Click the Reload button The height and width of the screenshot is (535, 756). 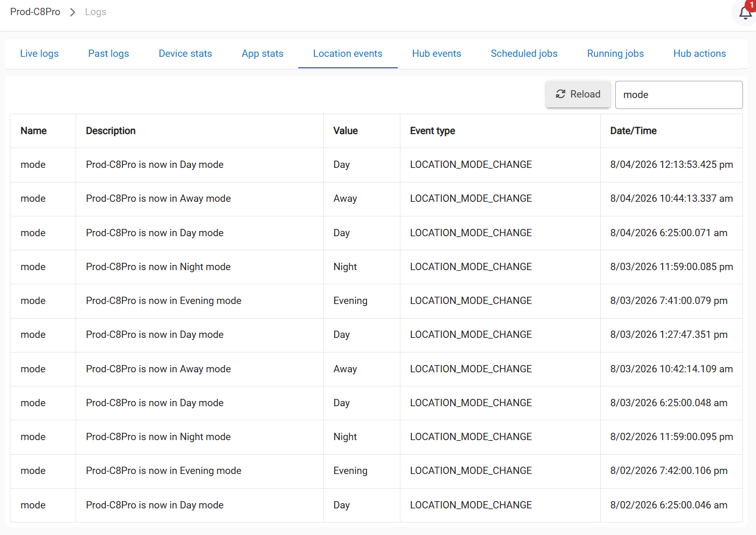(578, 94)
